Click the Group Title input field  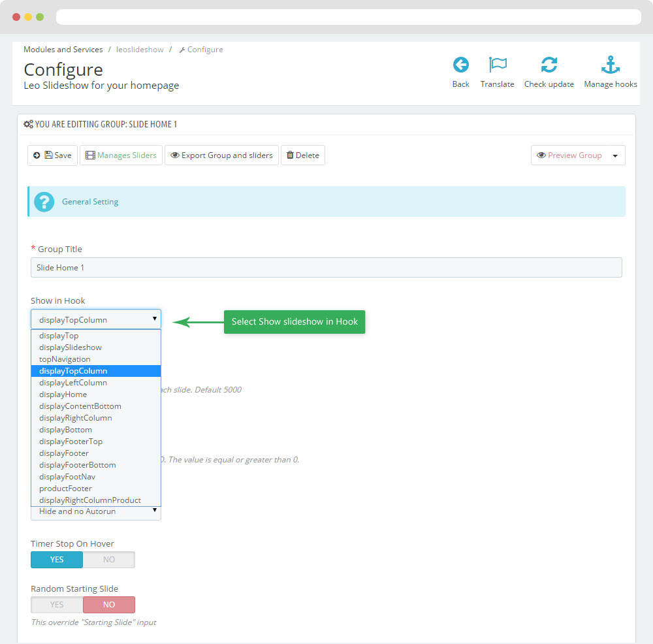click(x=326, y=268)
